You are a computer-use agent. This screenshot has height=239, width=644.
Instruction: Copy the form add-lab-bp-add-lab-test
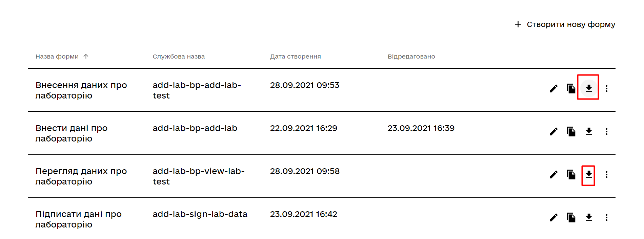click(571, 89)
